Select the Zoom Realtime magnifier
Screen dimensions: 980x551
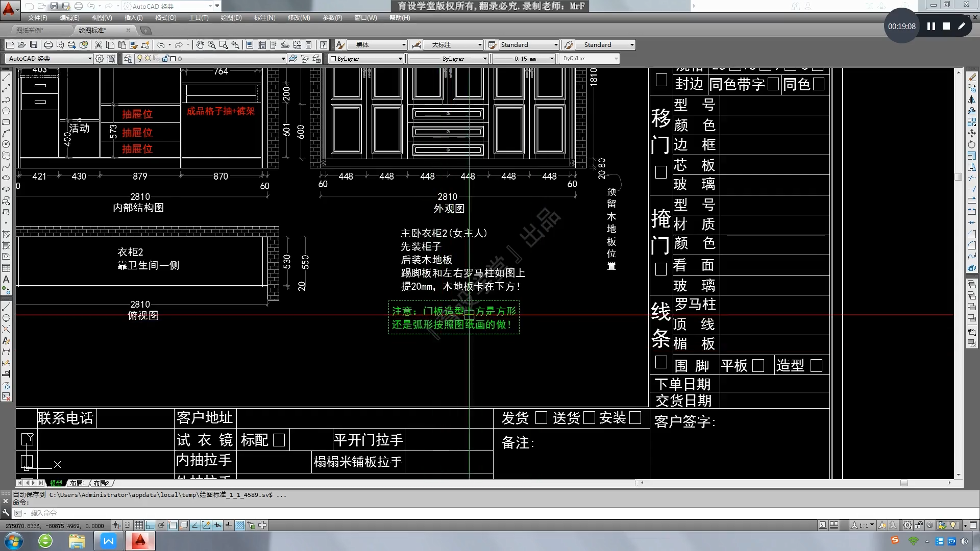tap(211, 45)
